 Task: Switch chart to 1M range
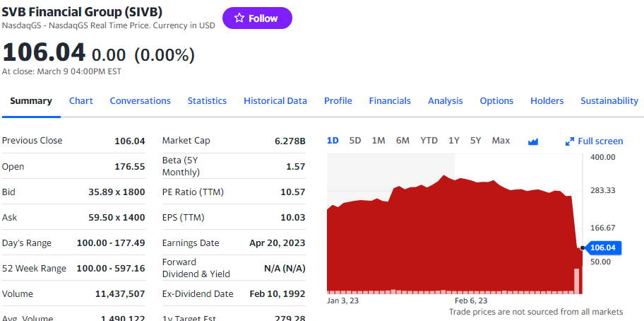(x=378, y=141)
